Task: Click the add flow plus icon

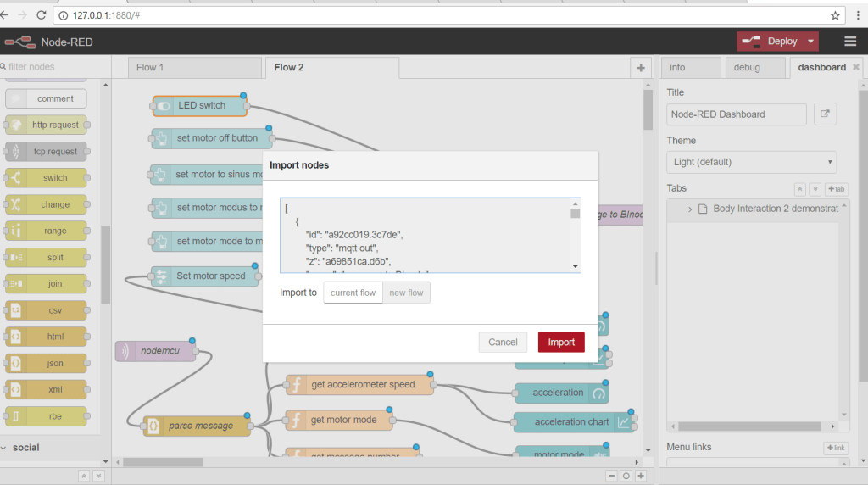Action: click(641, 68)
